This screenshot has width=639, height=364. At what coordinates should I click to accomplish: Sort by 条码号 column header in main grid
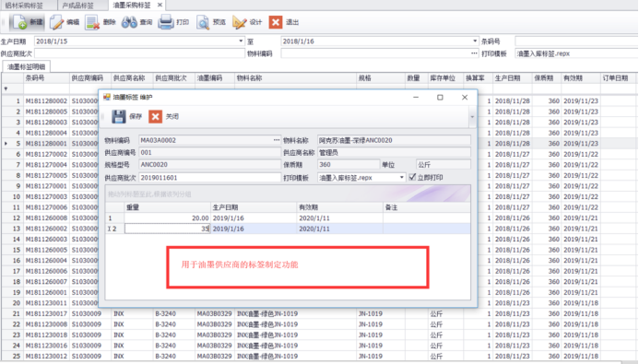46,78
